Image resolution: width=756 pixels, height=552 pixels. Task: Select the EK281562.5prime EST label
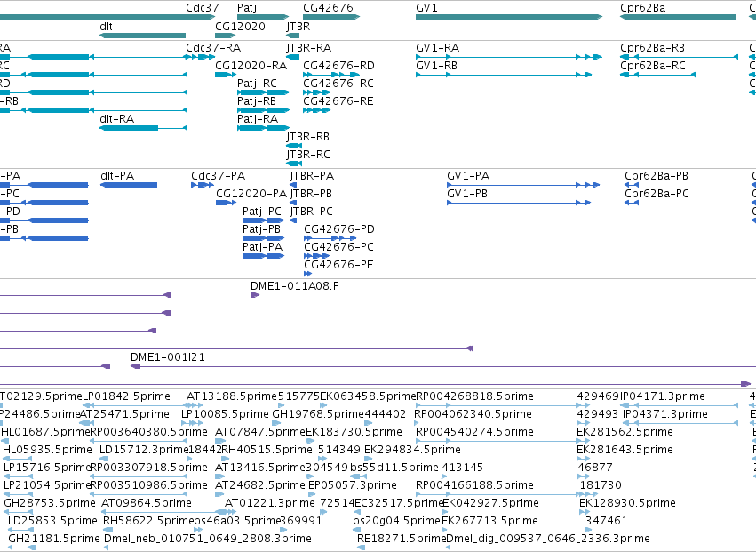pos(625,432)
